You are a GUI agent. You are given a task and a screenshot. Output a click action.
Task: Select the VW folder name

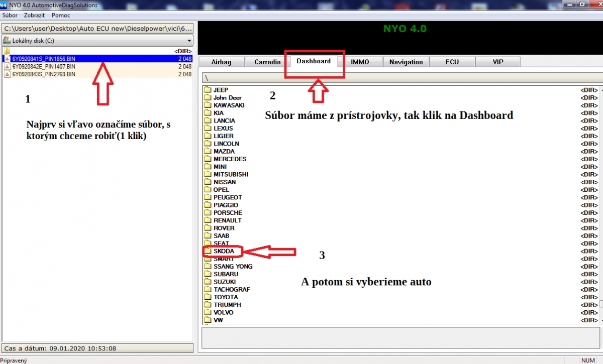click(218, 320)
